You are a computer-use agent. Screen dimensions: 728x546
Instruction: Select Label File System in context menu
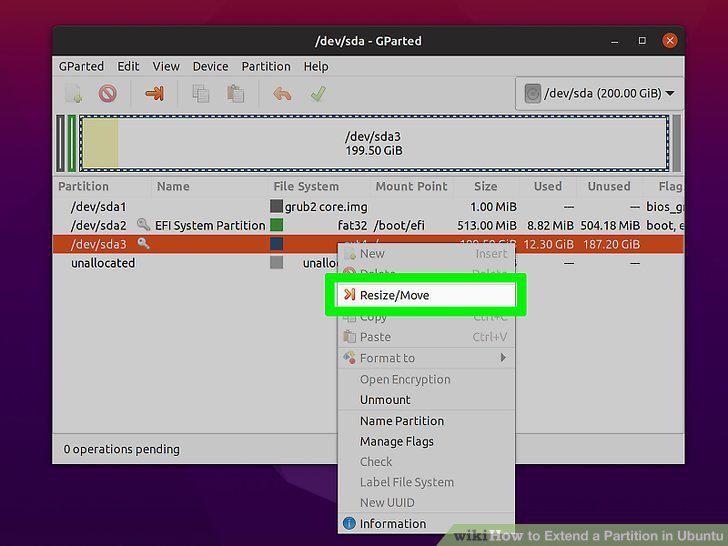pos(426,482)
